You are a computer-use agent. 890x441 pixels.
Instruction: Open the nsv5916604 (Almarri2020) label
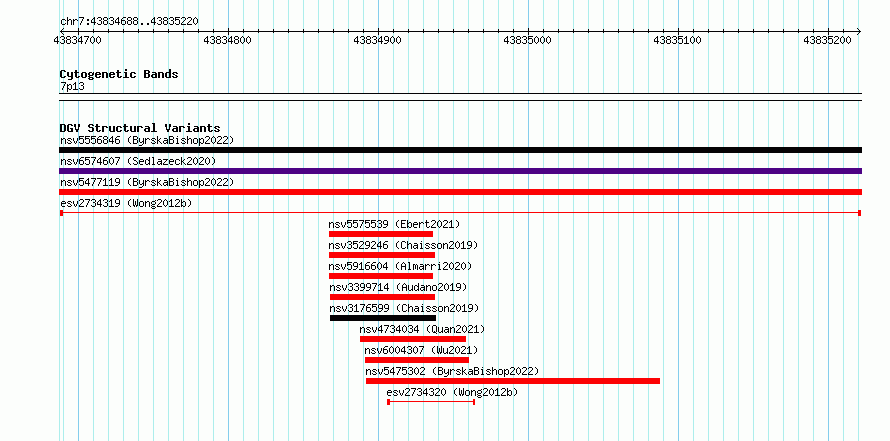click(x=400, y=266)
